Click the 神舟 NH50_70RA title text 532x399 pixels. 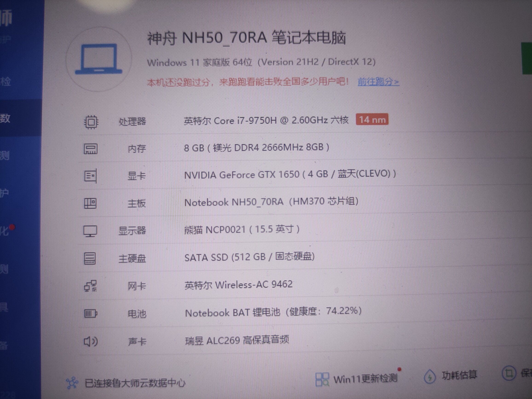pyautogui.click(x=246, y=38)
